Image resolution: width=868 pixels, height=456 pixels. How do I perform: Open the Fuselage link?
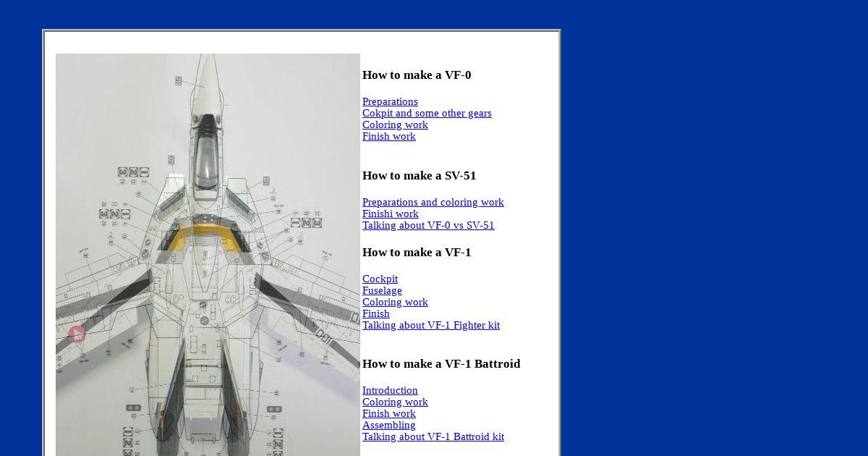[x=382, y=290]
